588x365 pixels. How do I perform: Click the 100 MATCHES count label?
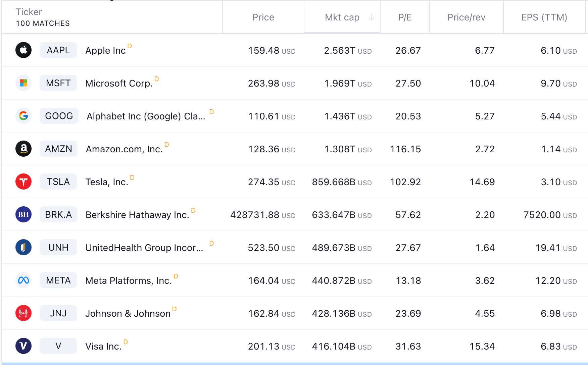coord(43,23)
